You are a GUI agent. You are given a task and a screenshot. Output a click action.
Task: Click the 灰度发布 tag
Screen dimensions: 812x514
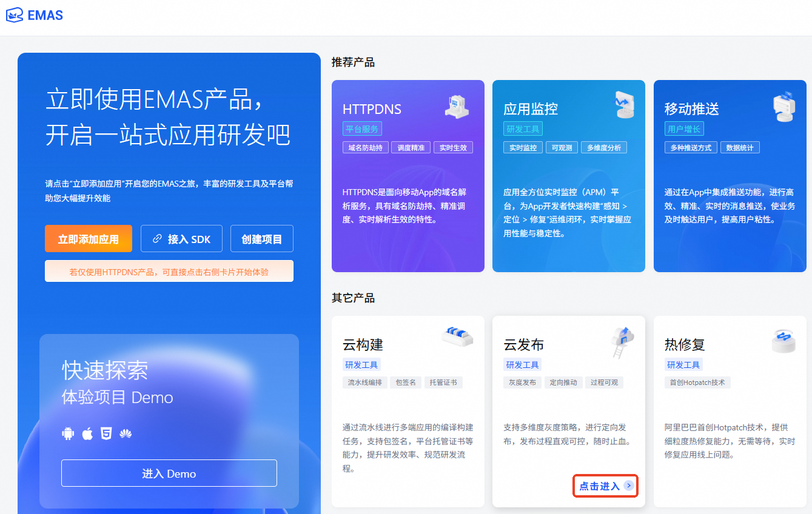[522, 382]
